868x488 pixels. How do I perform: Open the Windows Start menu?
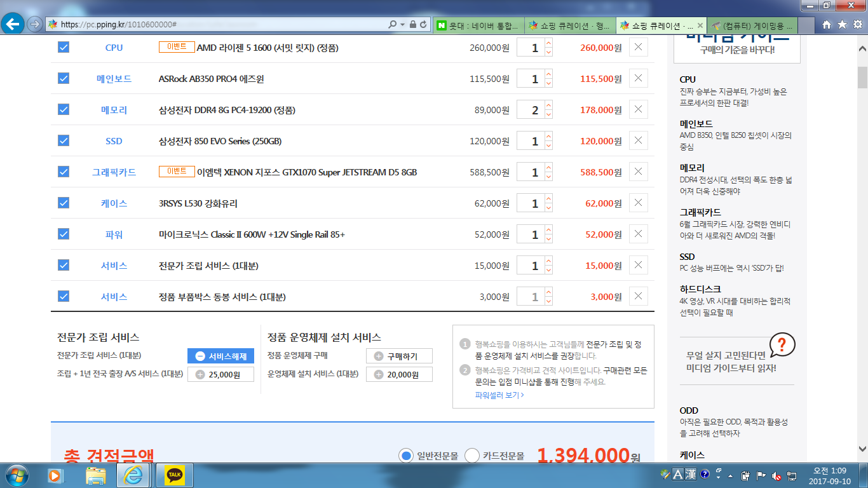17,475
